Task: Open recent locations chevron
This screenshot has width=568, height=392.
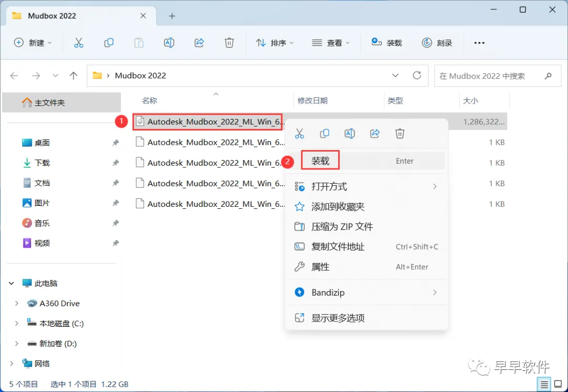Action: click(55, 76)
